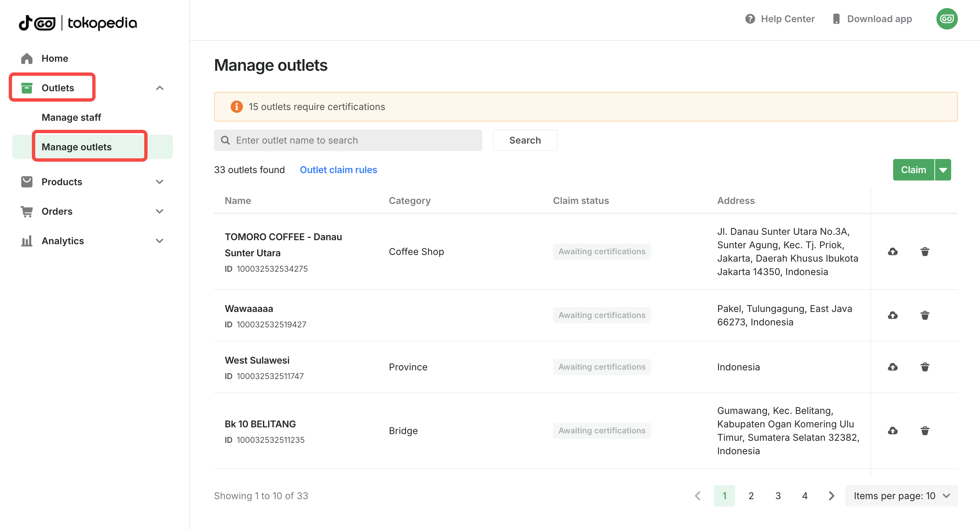Go to Home in the sidebar
The height and width of the screenshot is (530, 980).
(54, 58)
